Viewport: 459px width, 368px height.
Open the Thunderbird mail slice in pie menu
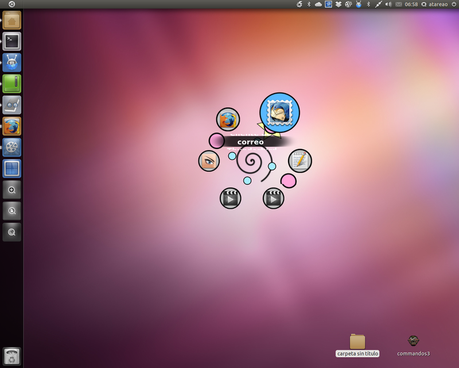[x=280, y=112]
